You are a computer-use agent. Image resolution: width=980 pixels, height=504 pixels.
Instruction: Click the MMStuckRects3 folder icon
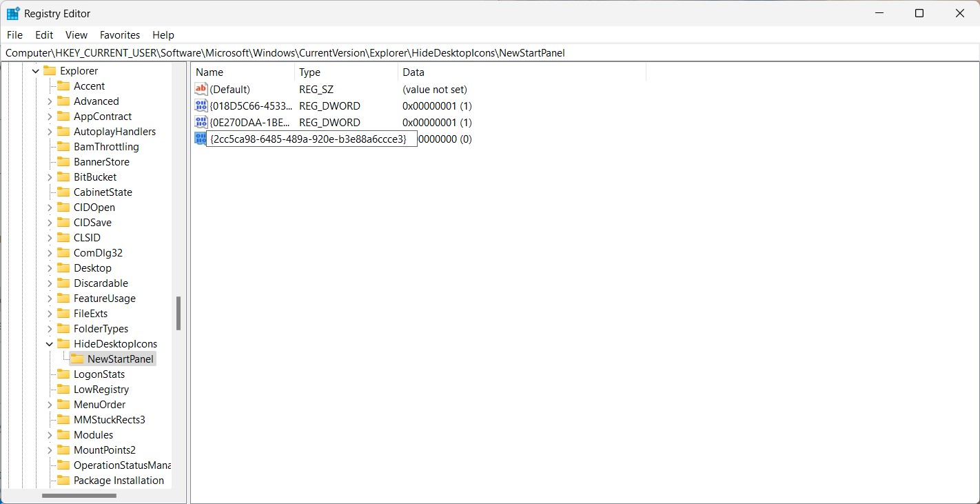[63, 419]
